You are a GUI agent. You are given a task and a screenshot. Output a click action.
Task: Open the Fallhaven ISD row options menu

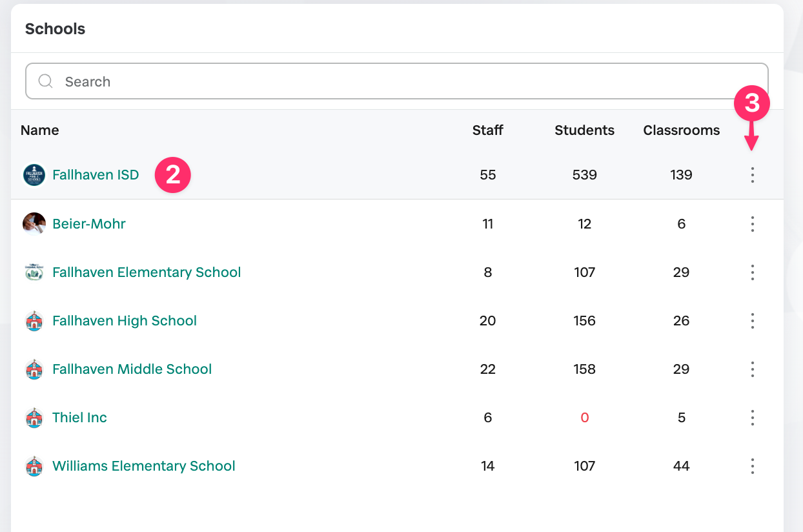click(x=752, y=175)
